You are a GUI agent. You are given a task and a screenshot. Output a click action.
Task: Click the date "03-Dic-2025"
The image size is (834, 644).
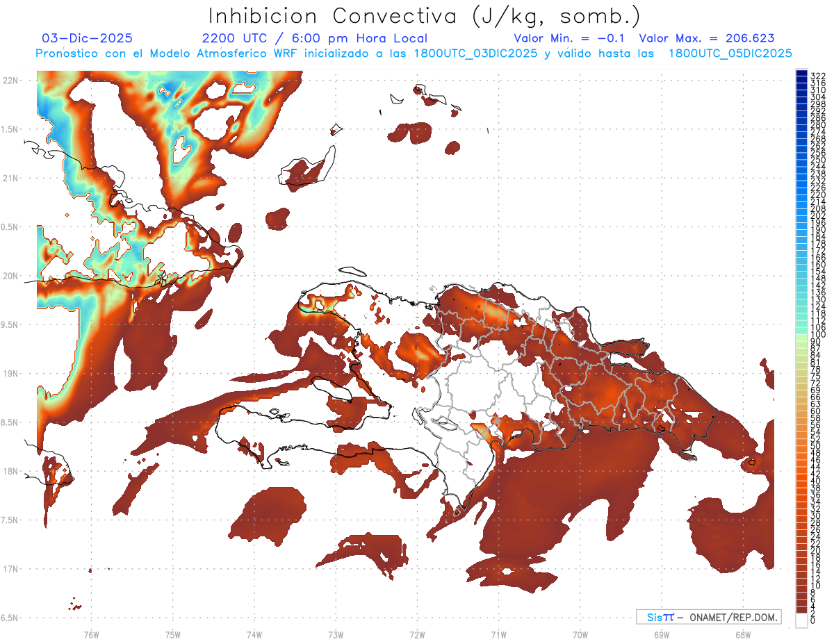[87, 38]
